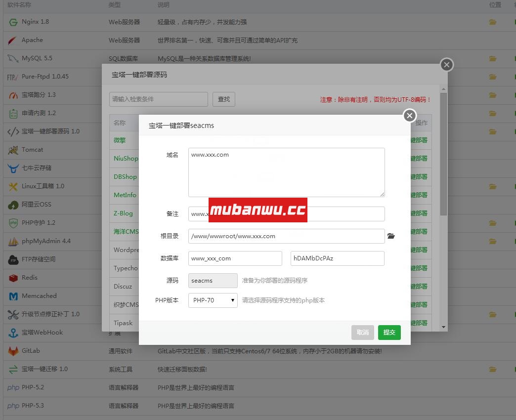Open the MySQL 5.5 location folder
Screen dimensions: 516x420
[x=493, y=58]
